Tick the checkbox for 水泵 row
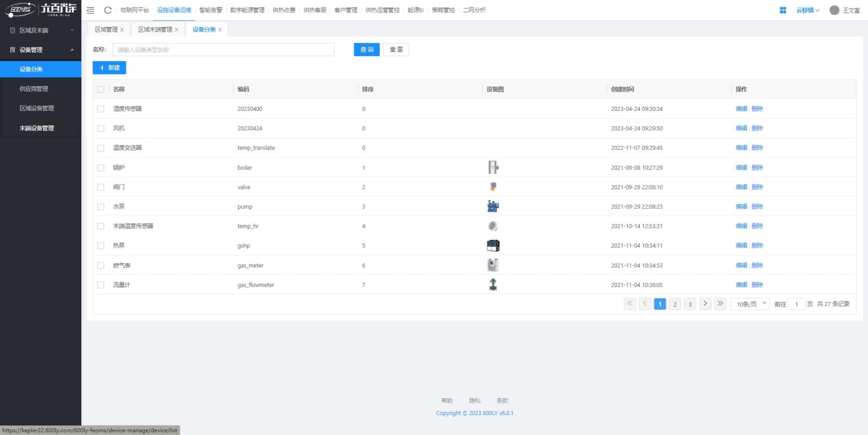Viewport: 868px width, 435px height. click(101, 207)
